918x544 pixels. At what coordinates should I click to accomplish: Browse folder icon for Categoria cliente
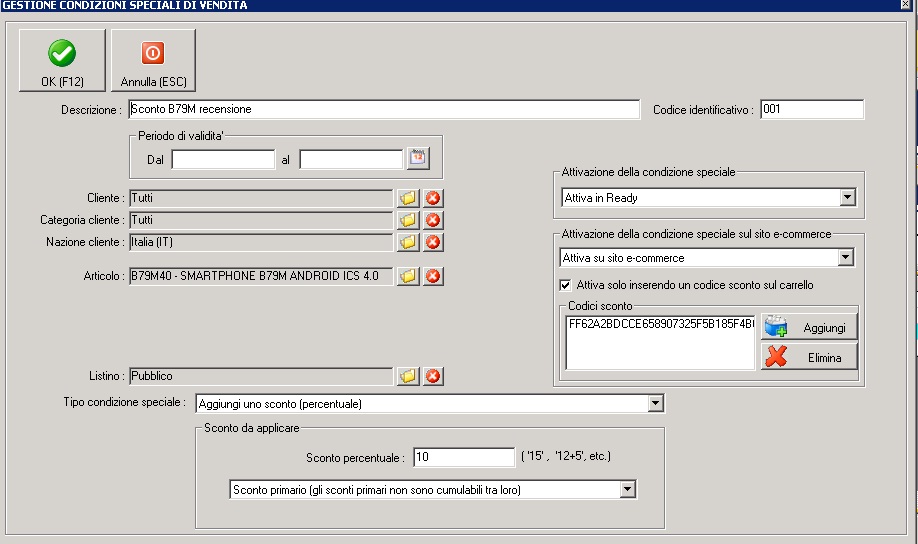[408, 220]
